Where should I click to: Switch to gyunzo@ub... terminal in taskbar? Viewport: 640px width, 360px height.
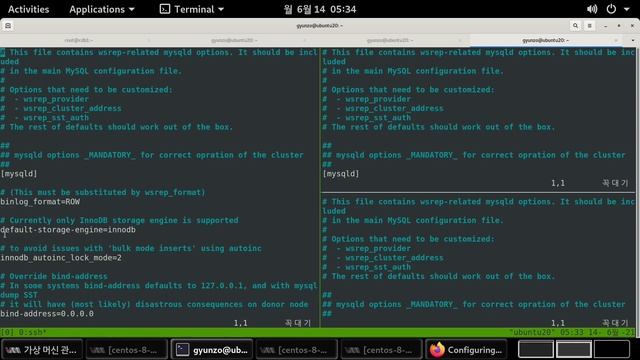(x=212, y=350)
